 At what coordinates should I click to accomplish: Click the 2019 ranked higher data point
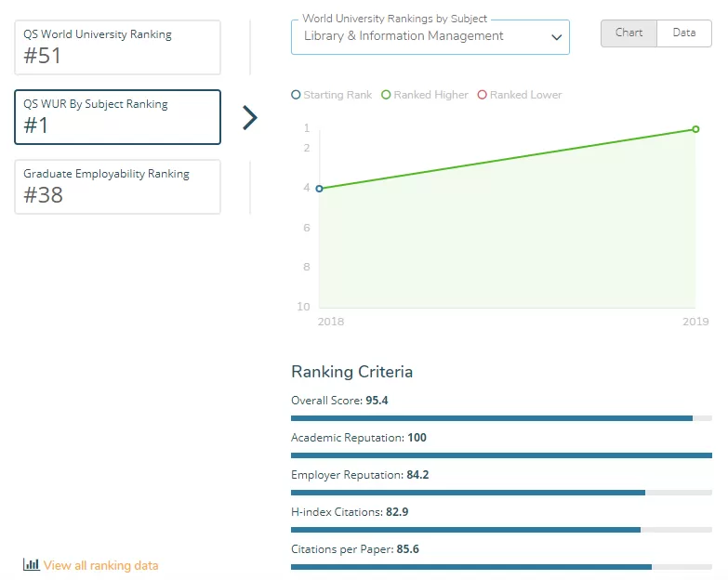pyautogui.click(x=695, y=129)
